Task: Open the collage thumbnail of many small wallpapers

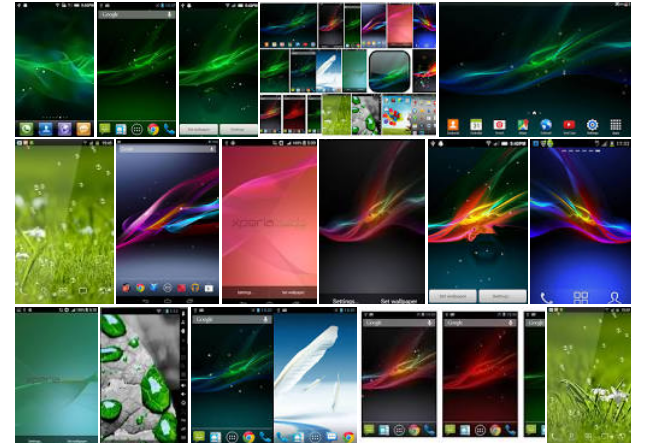Action: point(348,69)
